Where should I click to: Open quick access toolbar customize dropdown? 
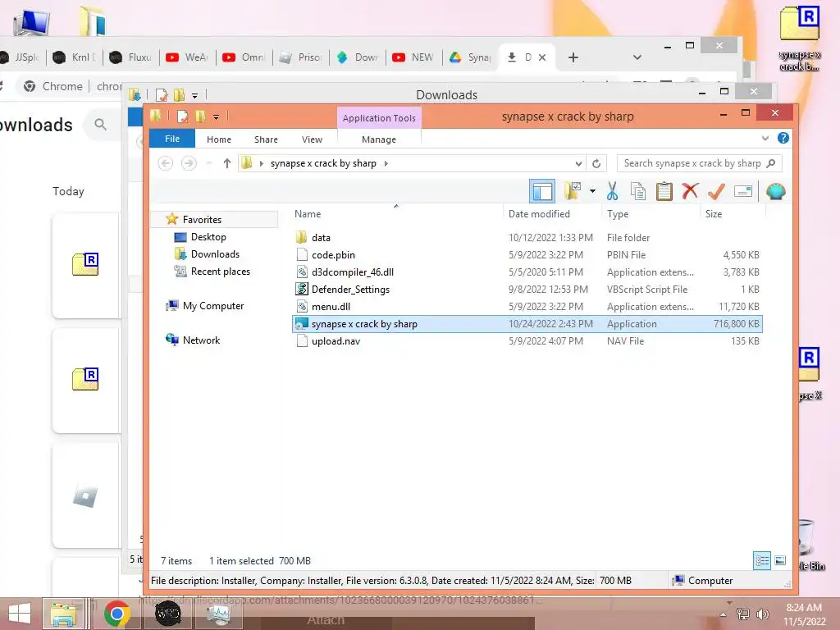[216, 116]
